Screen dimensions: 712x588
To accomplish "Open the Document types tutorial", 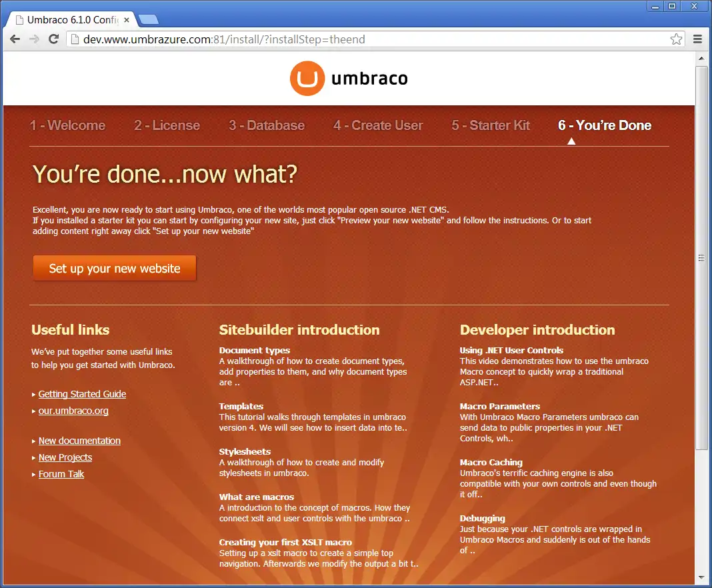I will coord(254,351).
